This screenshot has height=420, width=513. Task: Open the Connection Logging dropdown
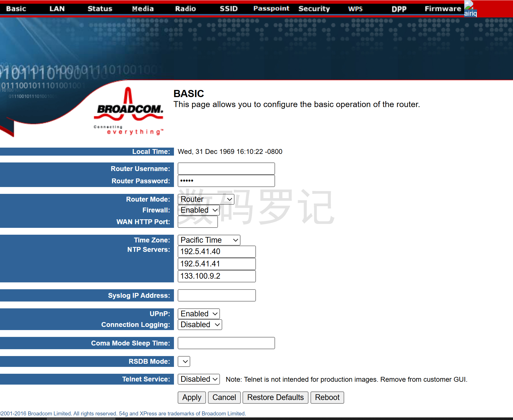(200, 325)
